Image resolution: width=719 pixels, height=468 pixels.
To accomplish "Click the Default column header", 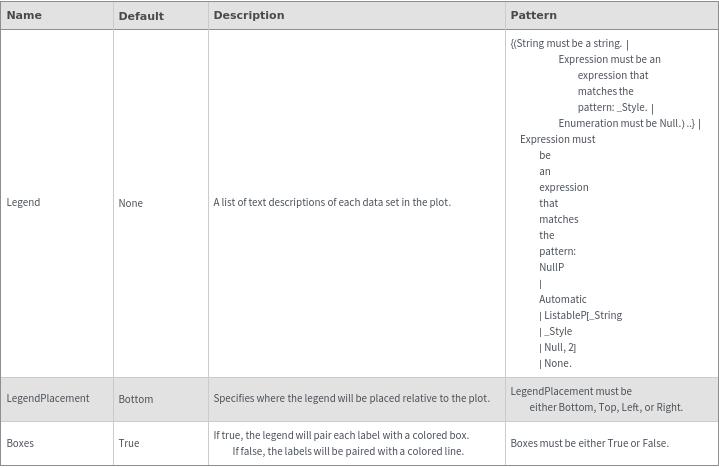I will pyautogui.click(x=141, y=16).
